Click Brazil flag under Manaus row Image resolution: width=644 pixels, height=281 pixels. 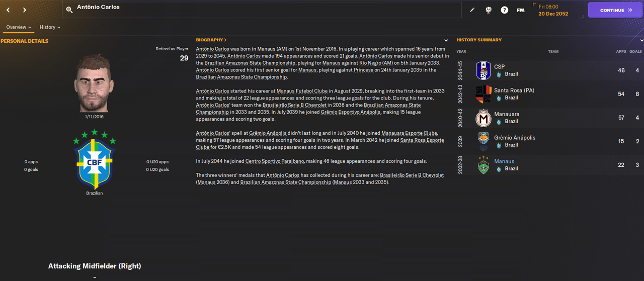point(499,169)
